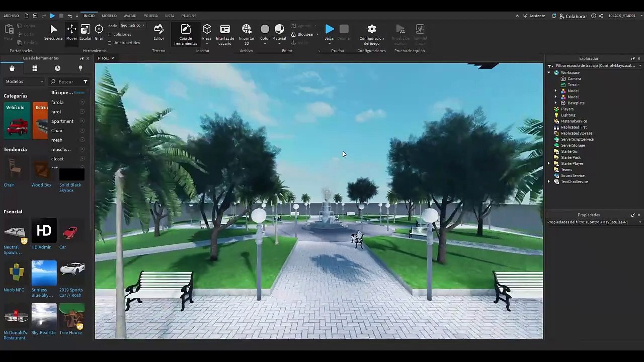Open the Inventory grid tab in toolbox
This screenshot has width=644, height=362.
(35, 68)
